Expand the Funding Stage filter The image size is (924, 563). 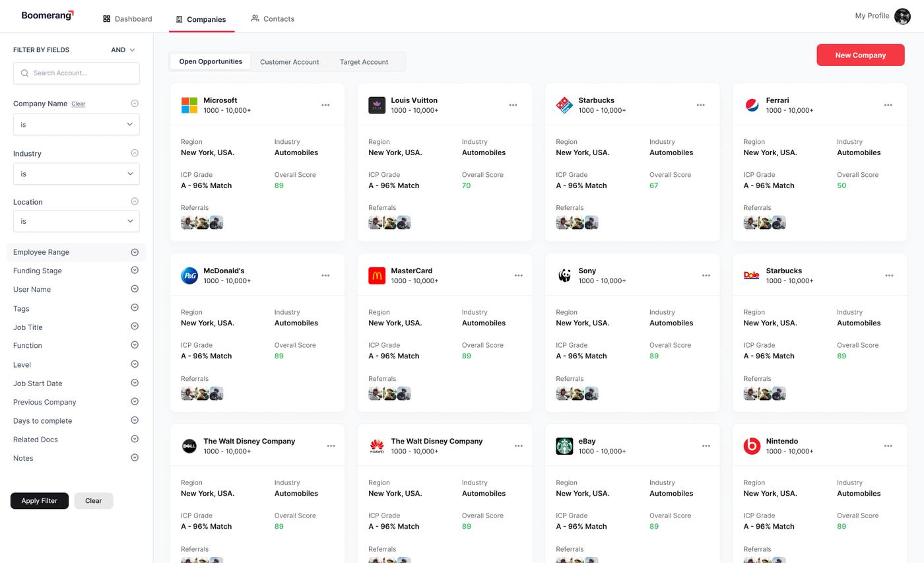(x=135, y=270)
